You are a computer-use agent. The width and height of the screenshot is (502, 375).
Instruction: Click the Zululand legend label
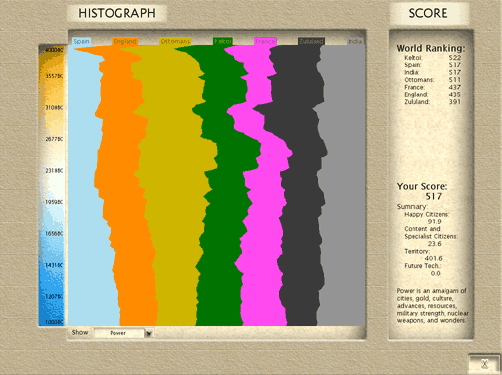tap(311, 41)
